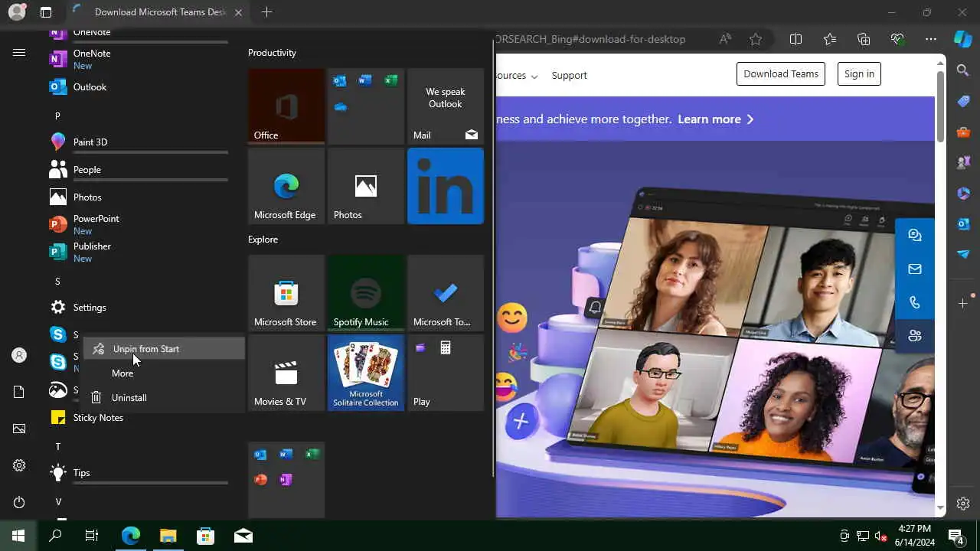Open the More submenu
This screenshot has width=980, height=551.
point(164,373)
